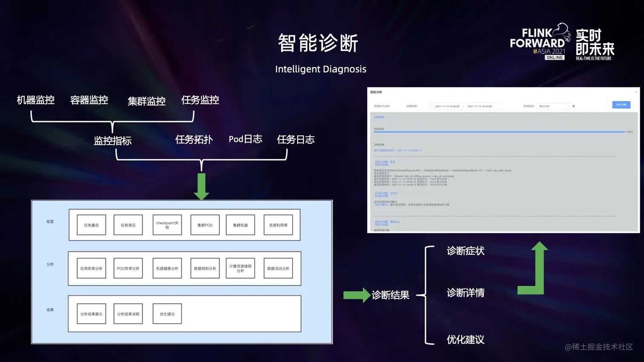Click the 监控指标 label
The image size is (644, 362).
click(113, 141)
